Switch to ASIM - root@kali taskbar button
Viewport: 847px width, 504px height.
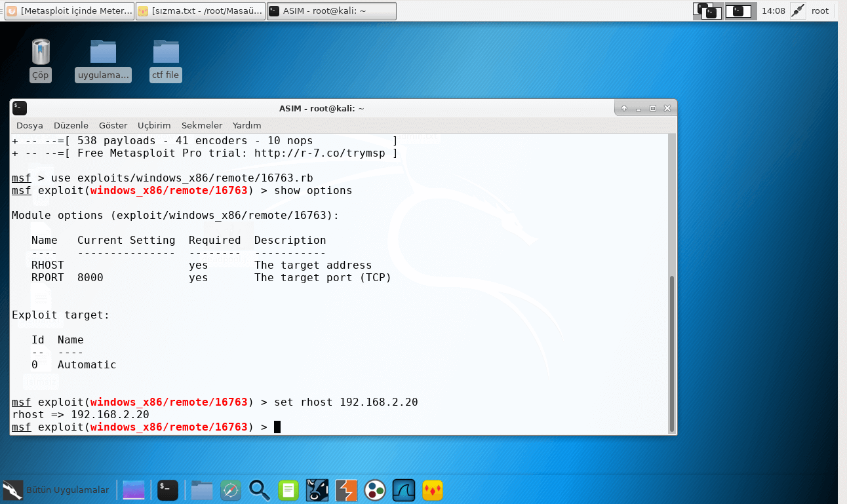[x=332, y=10]
